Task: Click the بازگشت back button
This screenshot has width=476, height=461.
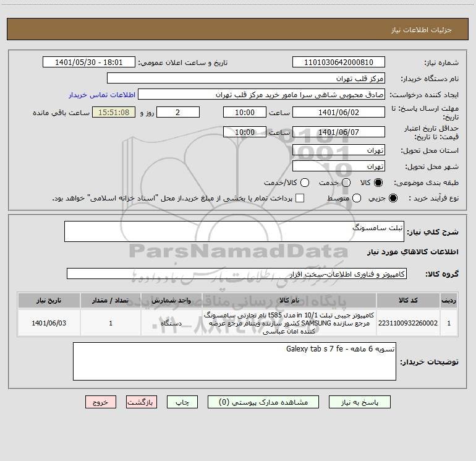Action: click(x=142, y=402)
